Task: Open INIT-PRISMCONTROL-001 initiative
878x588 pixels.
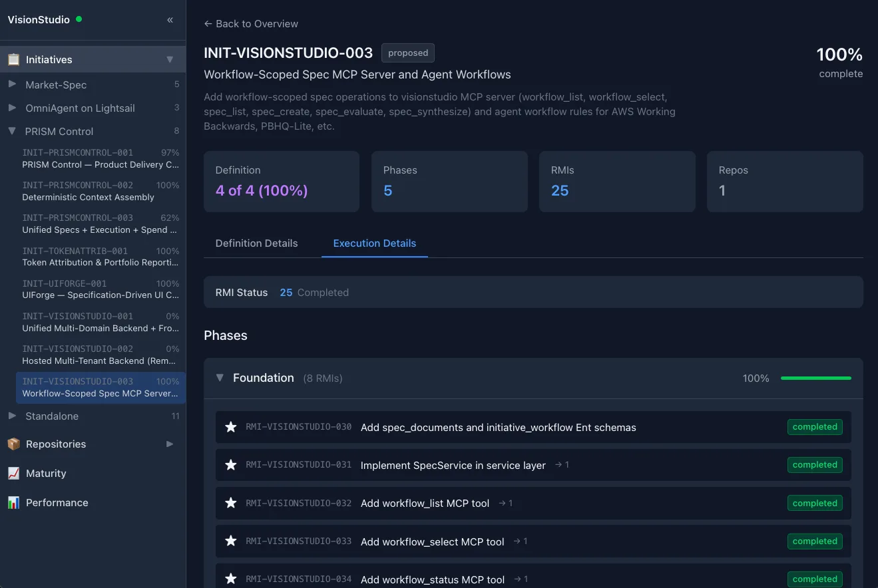Action: point(101,158)
